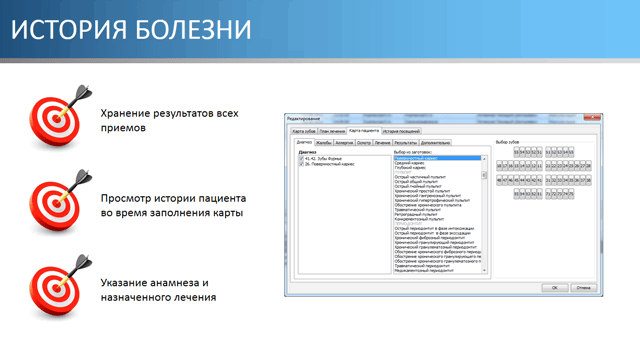Toggle tooth 18 button
Screen dimensions: 640x360
(x=499, y=166)
